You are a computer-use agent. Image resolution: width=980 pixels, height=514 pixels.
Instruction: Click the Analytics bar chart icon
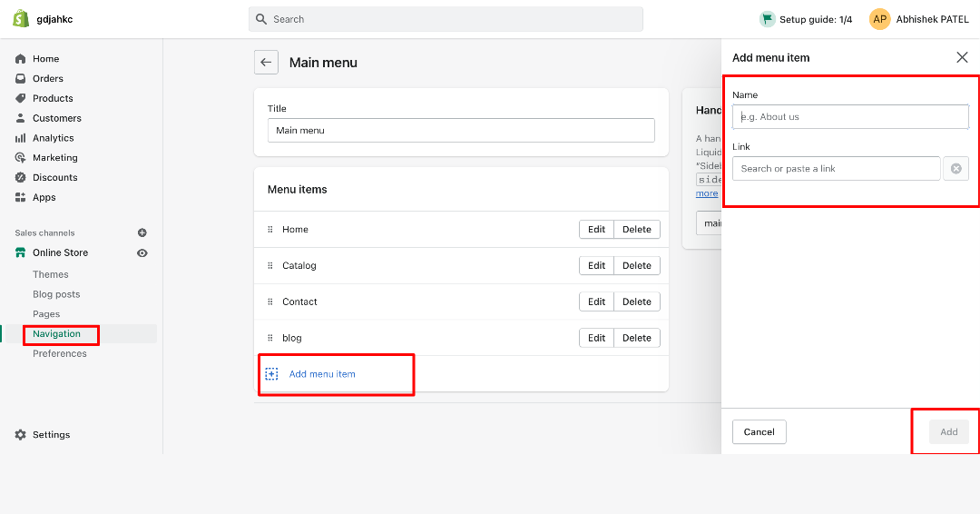(21, 138)
